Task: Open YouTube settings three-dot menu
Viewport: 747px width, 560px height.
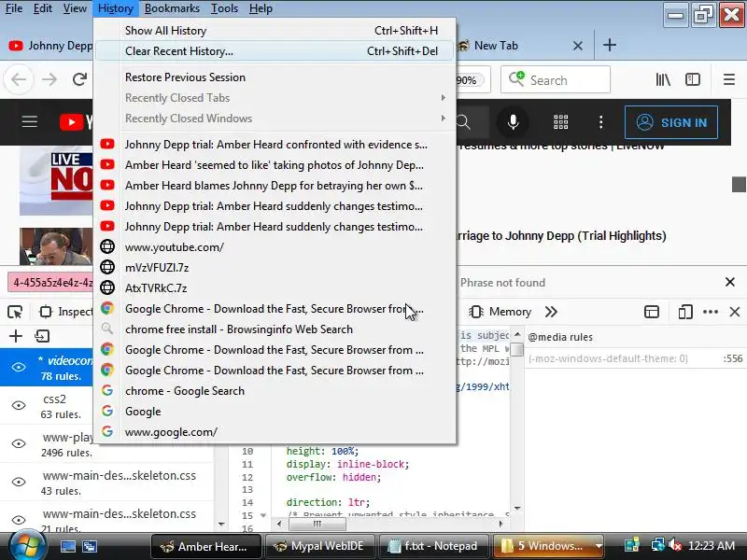Action: coord(600,122)
